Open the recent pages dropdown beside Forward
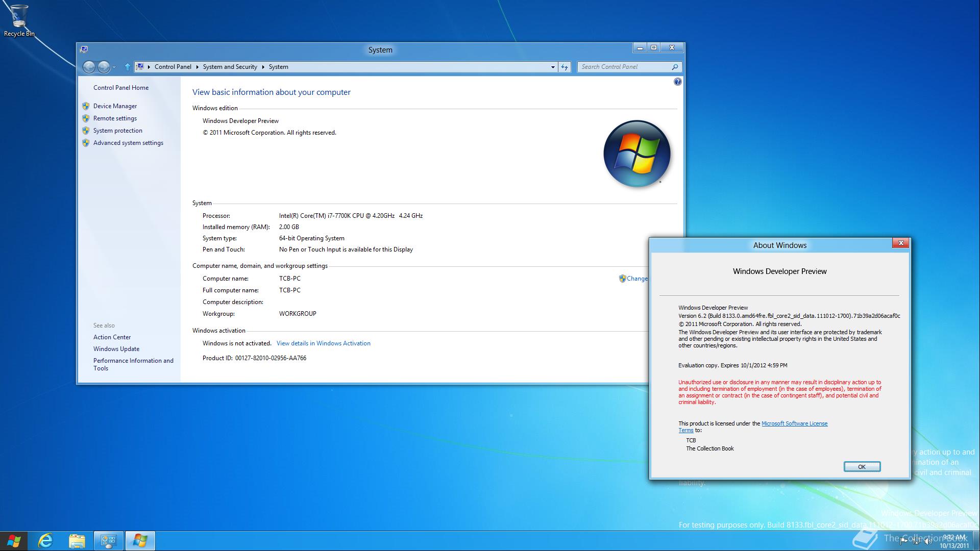980x551 pixels. 114,67
